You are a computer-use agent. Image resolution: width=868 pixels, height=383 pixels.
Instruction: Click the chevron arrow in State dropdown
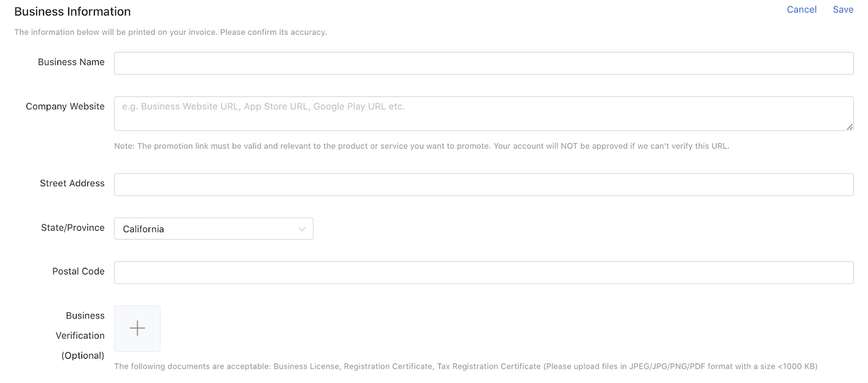click(302, 229)
